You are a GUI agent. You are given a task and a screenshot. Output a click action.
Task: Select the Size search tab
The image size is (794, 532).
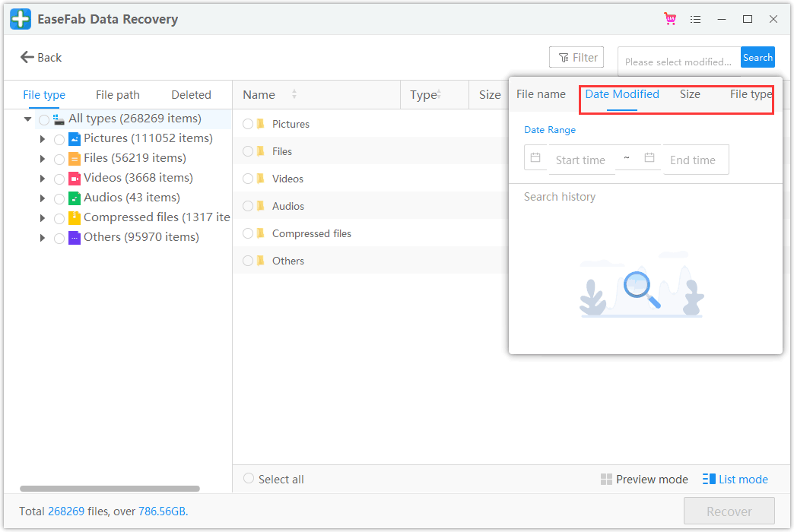(x=690, y=94)
